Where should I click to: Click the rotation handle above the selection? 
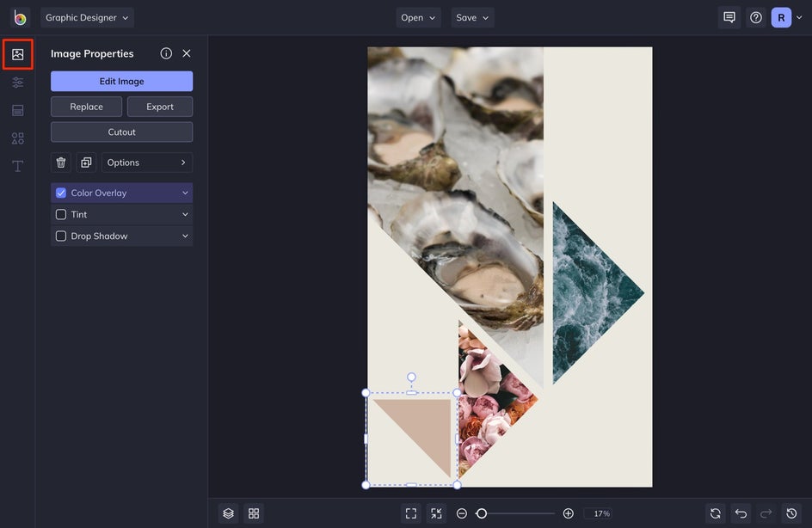(411, 377)
